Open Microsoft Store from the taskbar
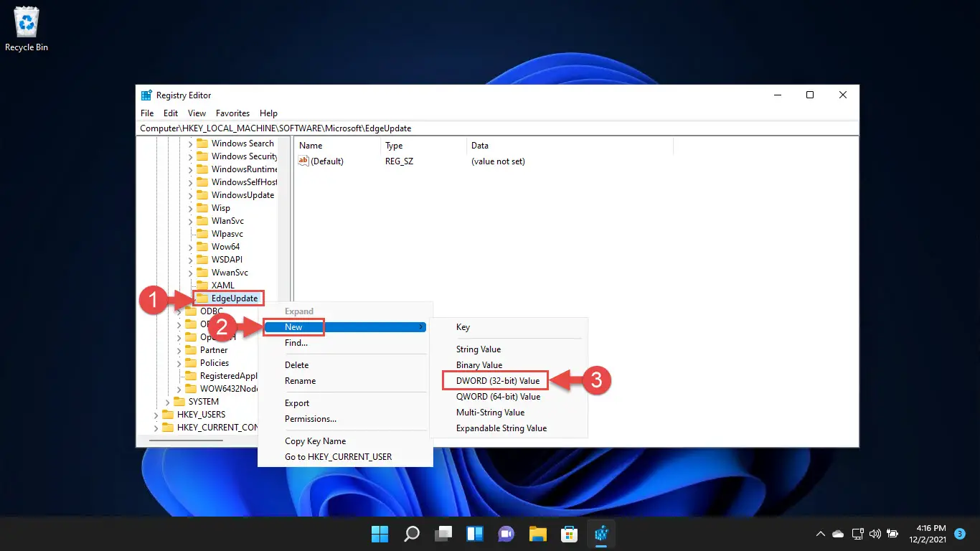 coord(570,534)
